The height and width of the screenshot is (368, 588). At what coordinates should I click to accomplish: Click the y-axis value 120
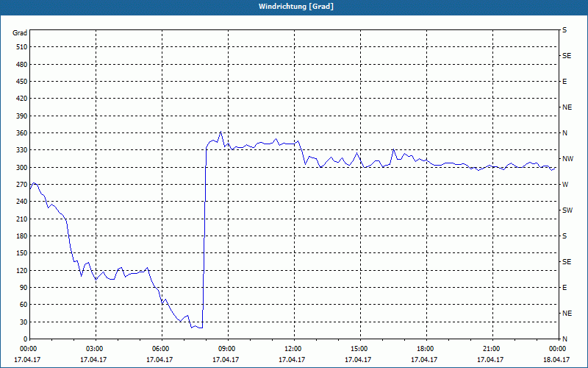click(22, 270)
